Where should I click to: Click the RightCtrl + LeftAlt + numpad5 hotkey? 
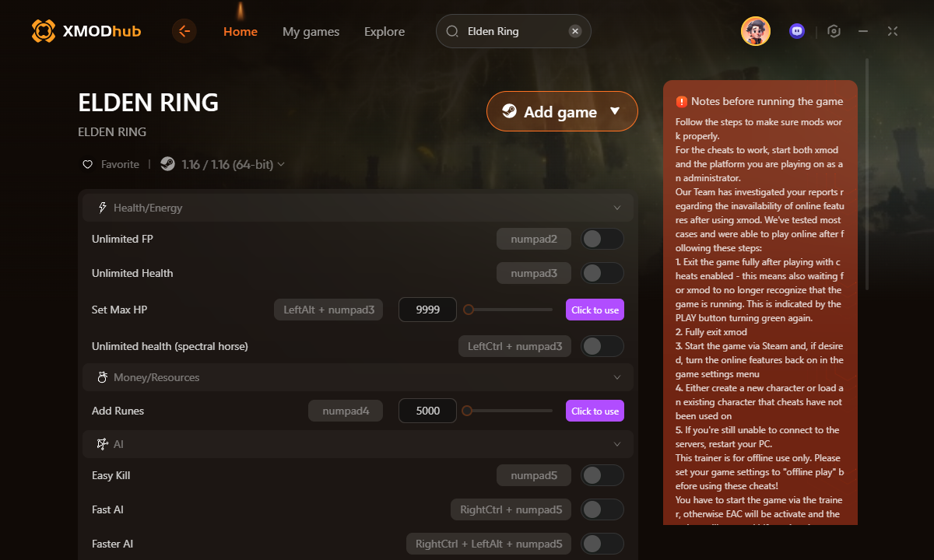[489, 544]
